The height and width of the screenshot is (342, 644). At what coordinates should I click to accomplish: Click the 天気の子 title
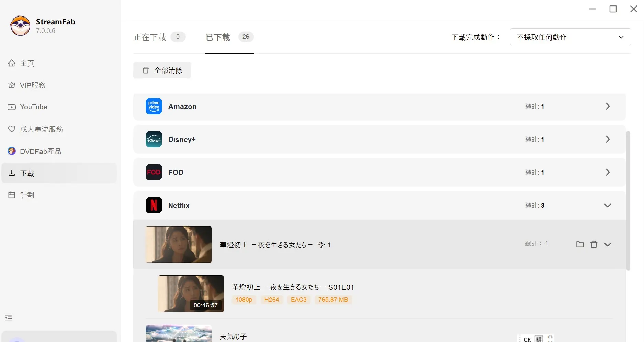233,337
